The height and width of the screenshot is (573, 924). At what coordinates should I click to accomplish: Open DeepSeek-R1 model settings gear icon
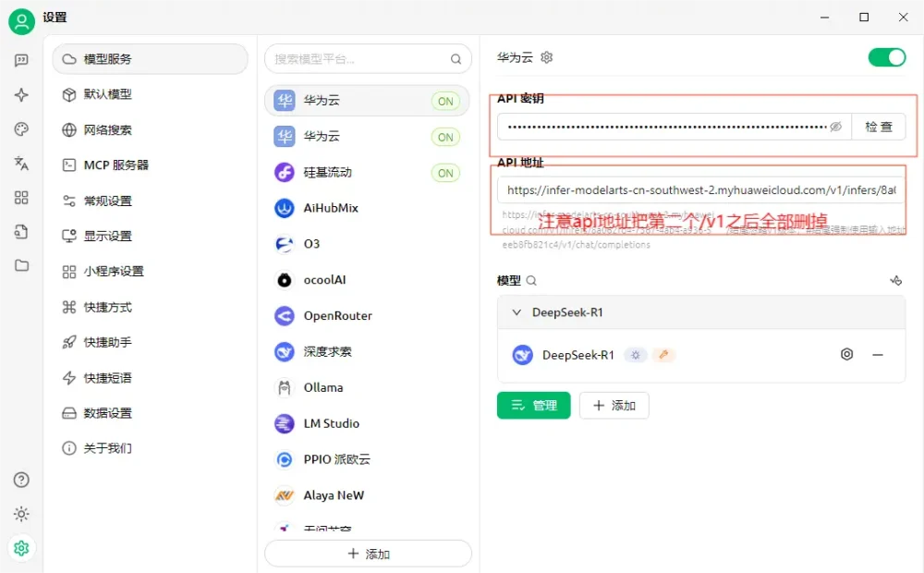pos(846,354)
